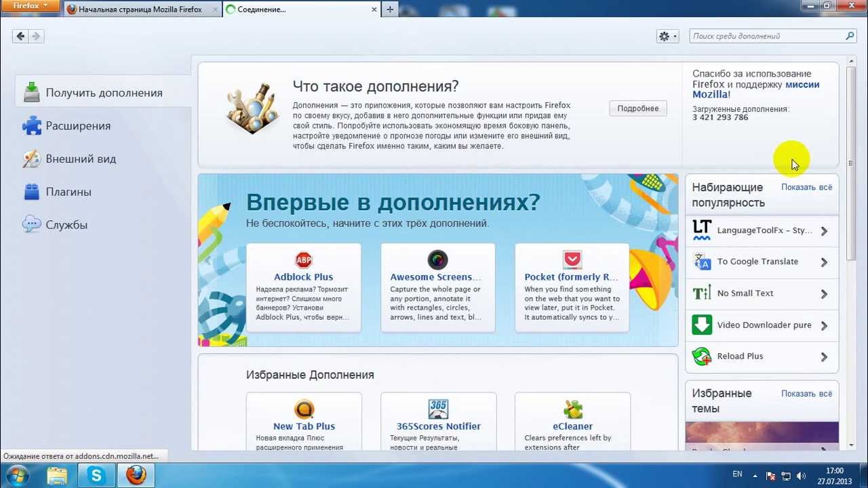Image resolution: width=868 pixels, height=488 pixels.
Task: Open the orange Firefox menu button
Action: [31, 6]
